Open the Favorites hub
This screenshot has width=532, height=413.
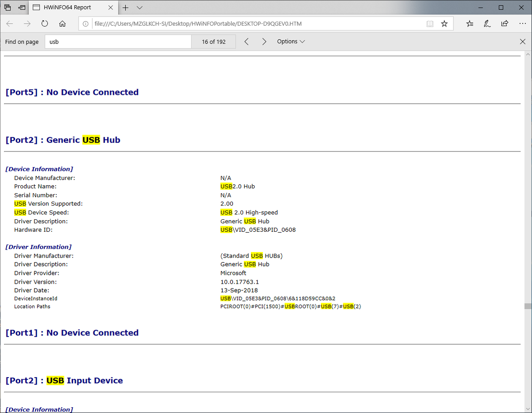(x=470, y=23)
